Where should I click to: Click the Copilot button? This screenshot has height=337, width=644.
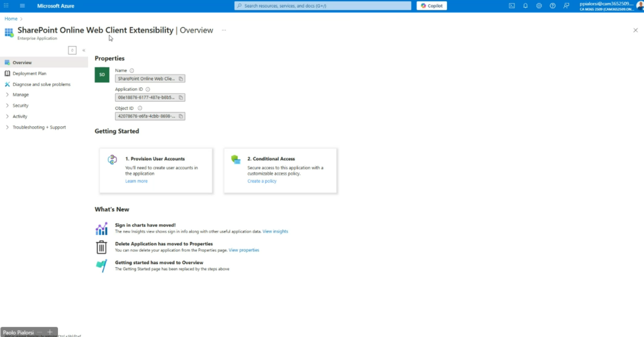(431, 6)
